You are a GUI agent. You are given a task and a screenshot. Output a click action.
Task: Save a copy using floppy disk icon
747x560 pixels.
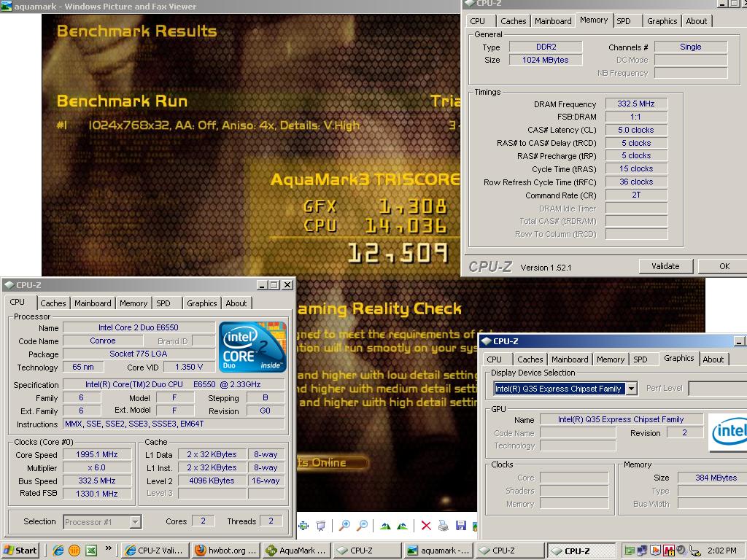point(461,526)
